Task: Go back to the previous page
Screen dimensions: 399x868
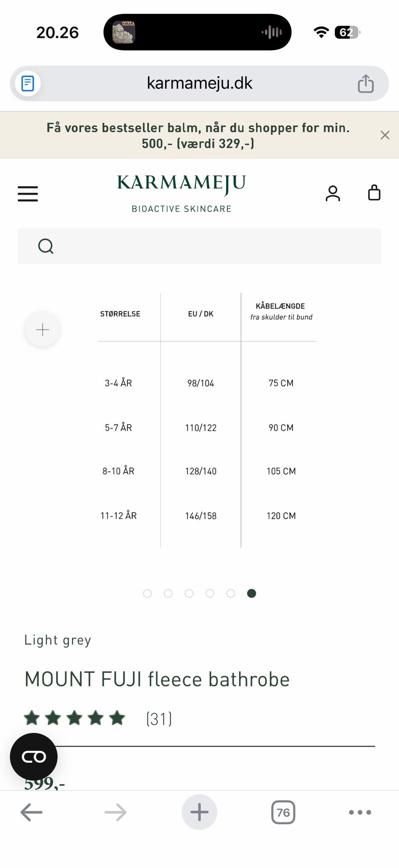Action: coord(32,812)
